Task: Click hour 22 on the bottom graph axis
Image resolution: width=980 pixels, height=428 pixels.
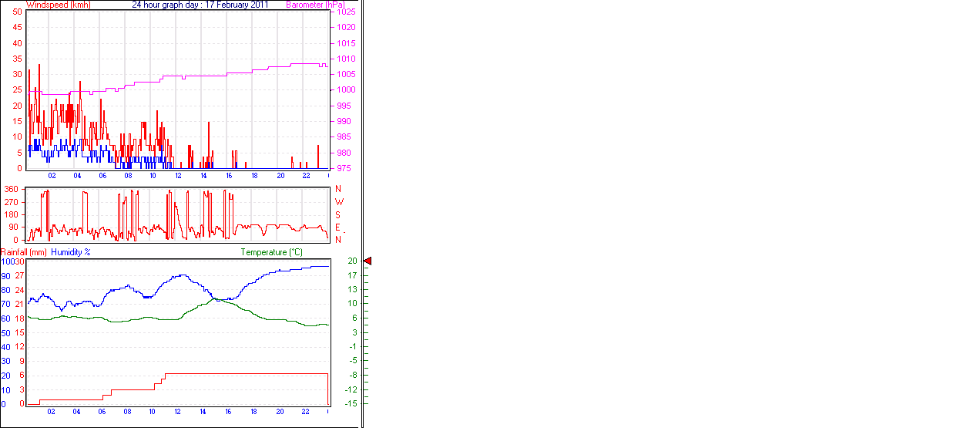Action: coord(305,412)
